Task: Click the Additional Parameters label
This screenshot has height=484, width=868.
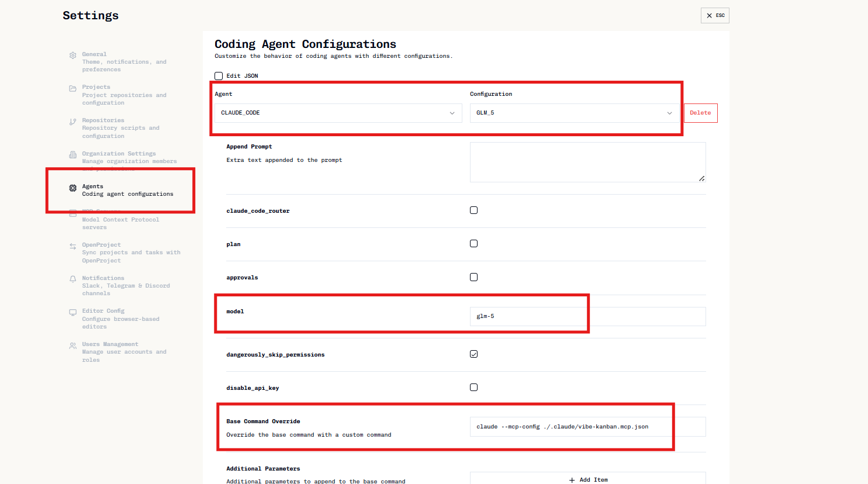Action: coord(263,469)
